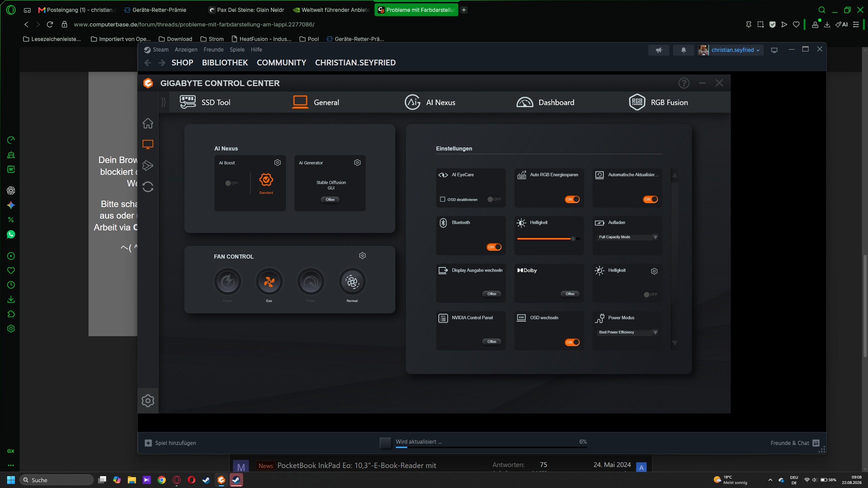
Task: Reload the browser page
Action: pyautogui.click(x=50, y=24)
